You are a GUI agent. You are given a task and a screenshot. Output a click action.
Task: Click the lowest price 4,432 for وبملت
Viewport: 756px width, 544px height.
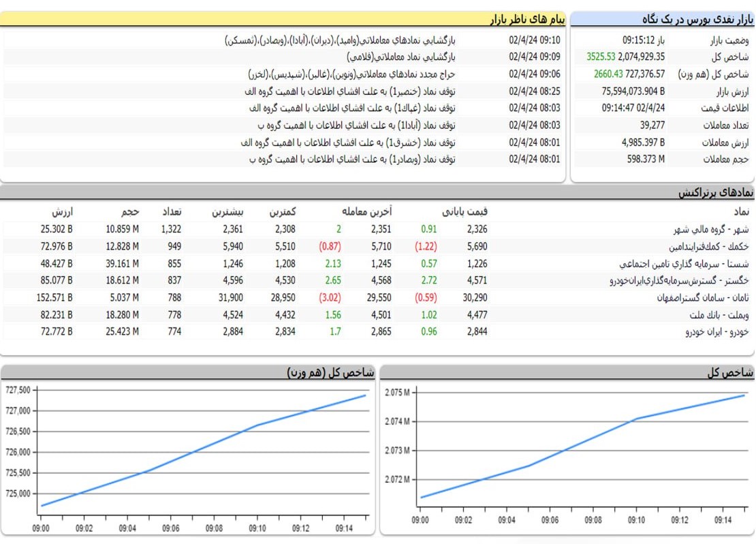pyautogui.click(x=285, y=315)
